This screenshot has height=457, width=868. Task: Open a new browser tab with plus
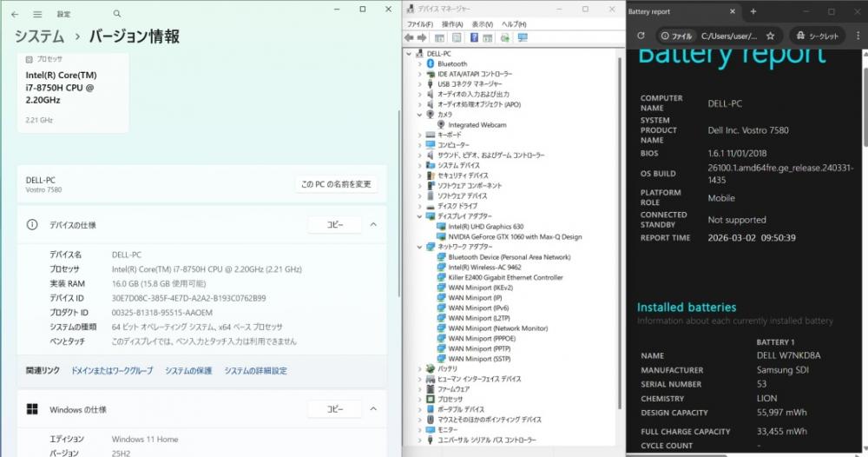[x=753, y=11]
